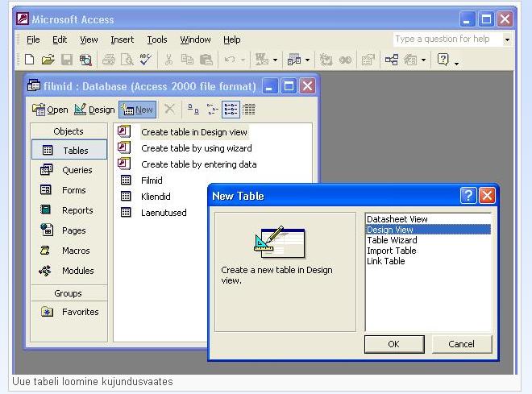
Task: Click the Analyze toolbar icon
Action: point(294,60)
